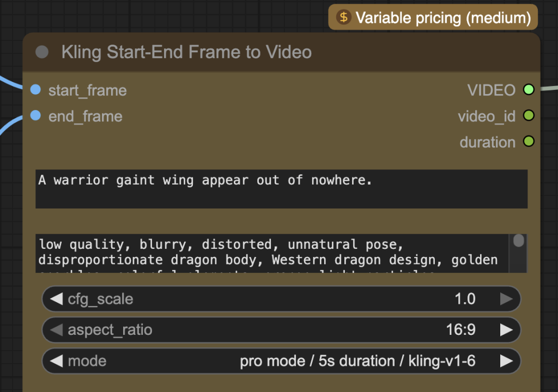Click the end_frame input connector dot

point(36,116)
